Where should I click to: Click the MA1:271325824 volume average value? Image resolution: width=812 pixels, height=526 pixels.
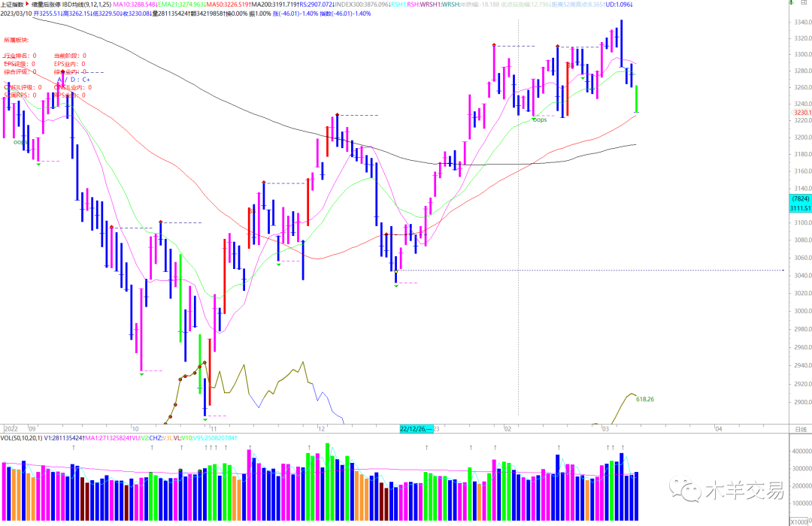[x=108, y=438]
